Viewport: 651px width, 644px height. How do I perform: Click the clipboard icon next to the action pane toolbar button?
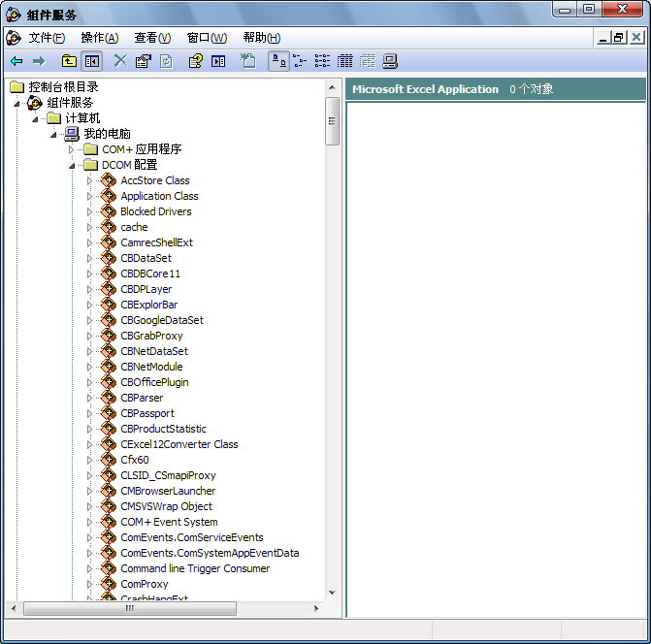(x=248, y=61)
